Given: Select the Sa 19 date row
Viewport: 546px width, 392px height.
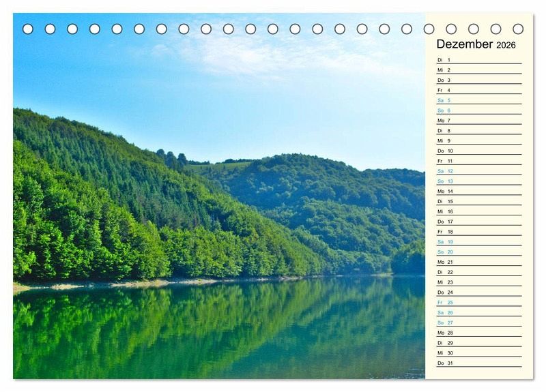Looking at the screenshot, I should tap(478, 242).
